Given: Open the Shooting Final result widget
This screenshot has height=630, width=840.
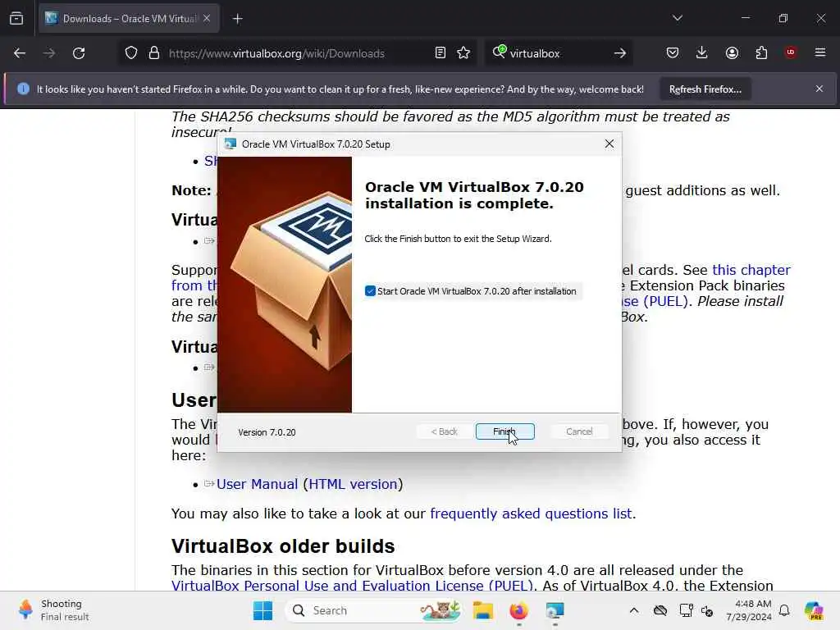Looking at the screenshot, I should tap(53, 610).
